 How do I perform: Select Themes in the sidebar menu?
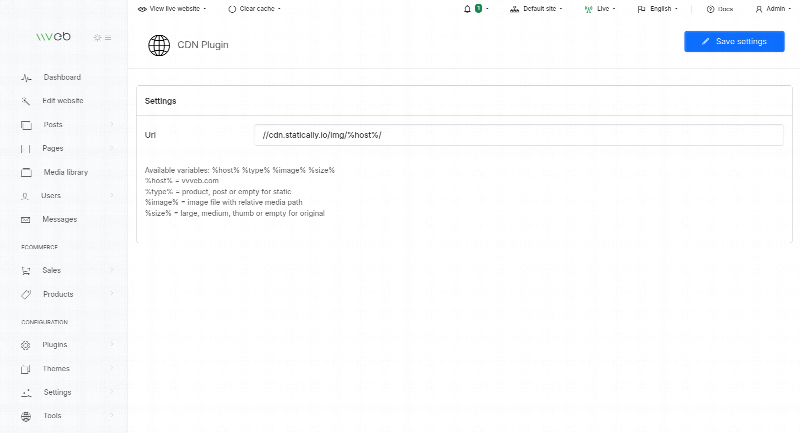pos(56,369)
